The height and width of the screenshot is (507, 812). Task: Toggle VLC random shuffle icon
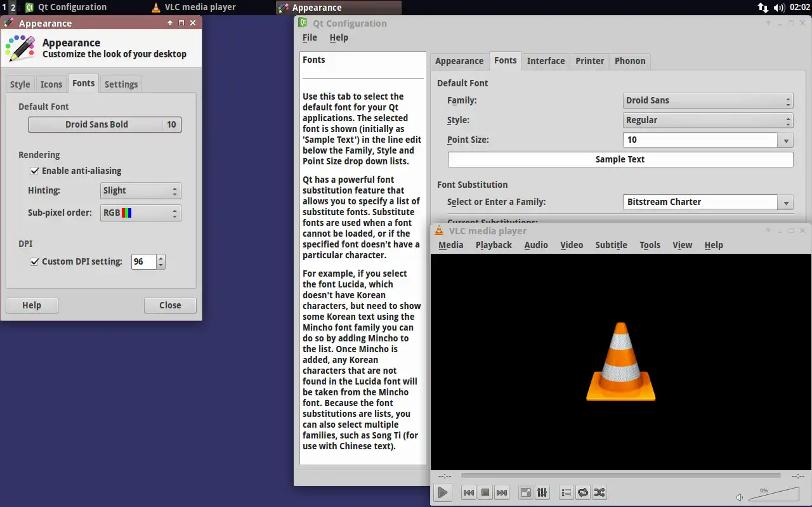599,492
